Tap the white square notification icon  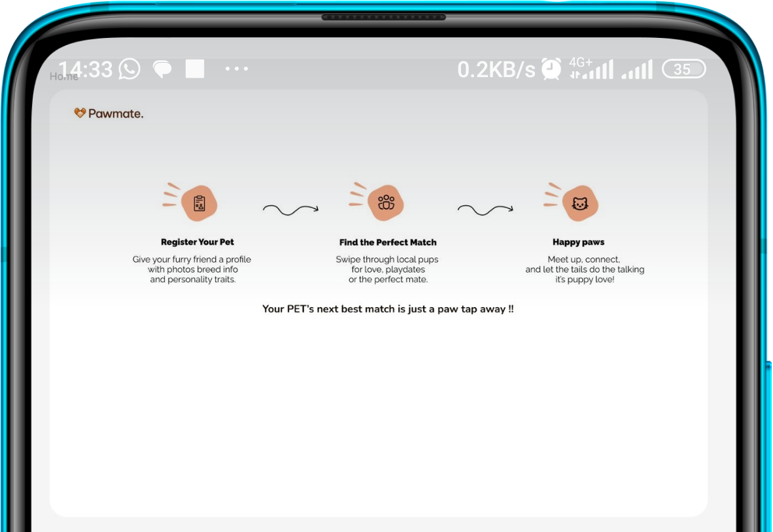[x=195, y=69]
